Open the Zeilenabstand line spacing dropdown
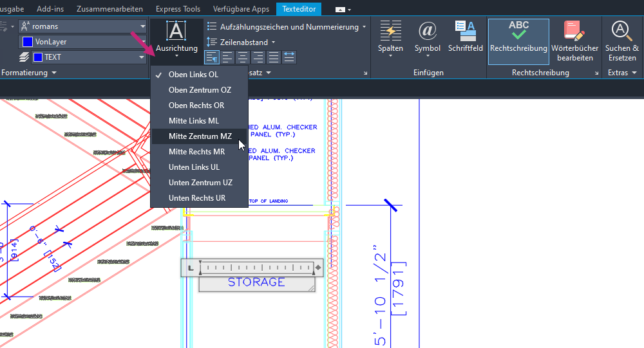The image size is (644, 348). [241, 42]
